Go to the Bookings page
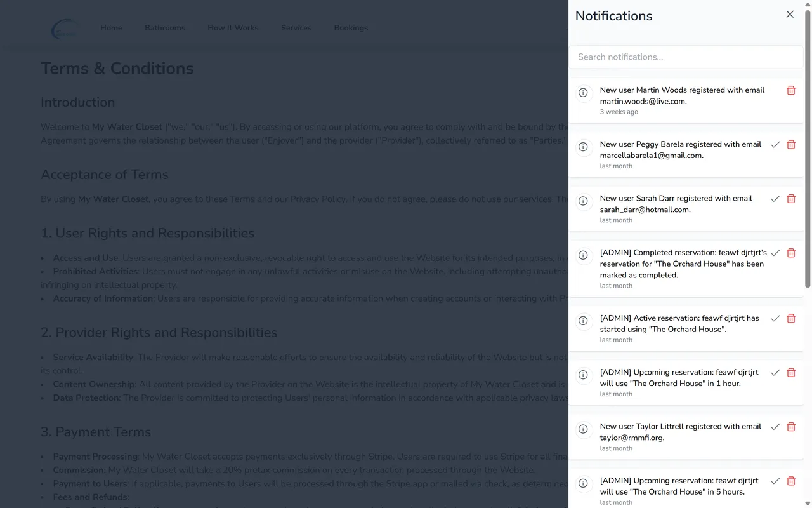 point(351,28)
